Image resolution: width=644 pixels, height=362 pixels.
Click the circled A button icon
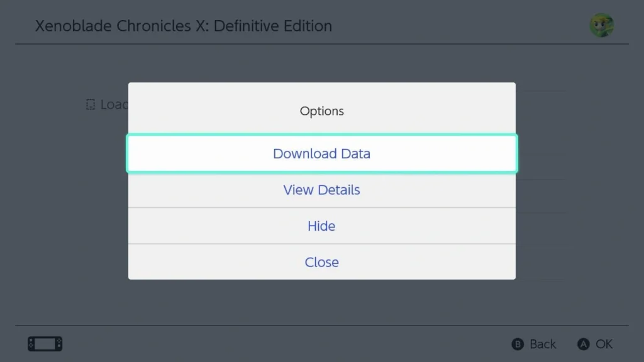tap(583, 344)
